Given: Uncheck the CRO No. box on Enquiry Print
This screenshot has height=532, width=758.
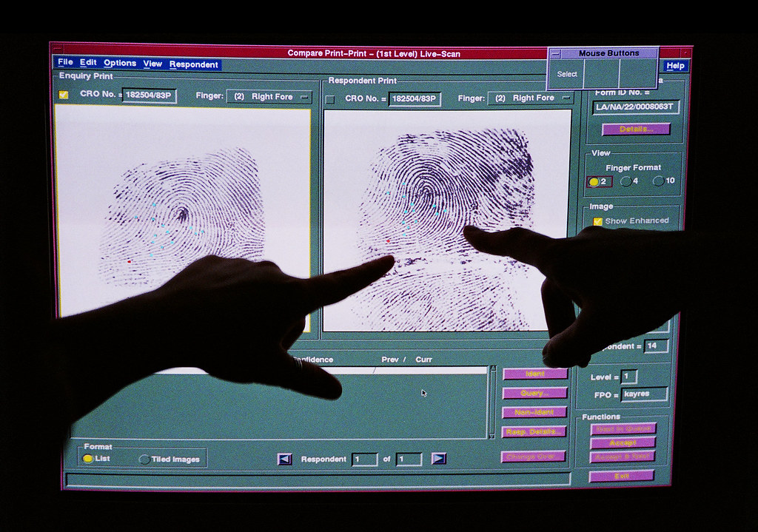Looking at the screenshot, I should coord(63,96).
